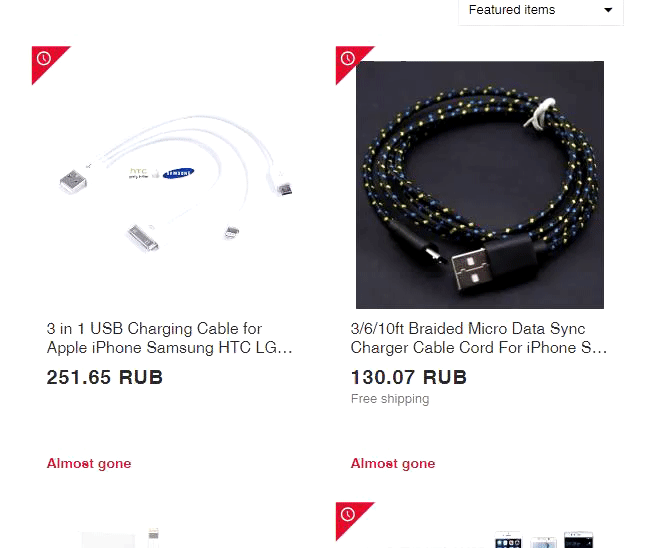Click the arrow beside Featured items

click(608, 10)
